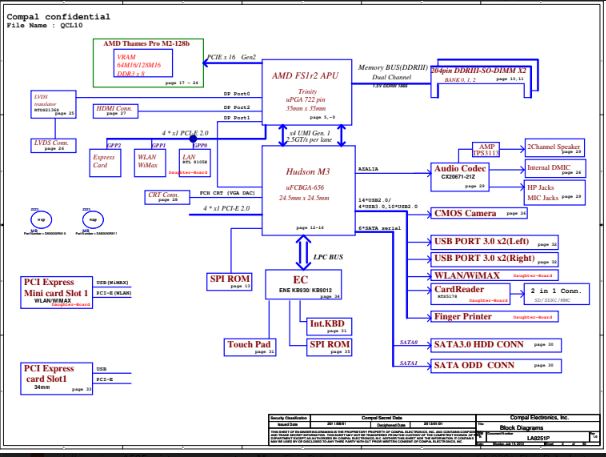Select the Block Diagrams title cell
This screenshot has width=606, height=457.
pyautogui.click(x=521, y=428)
